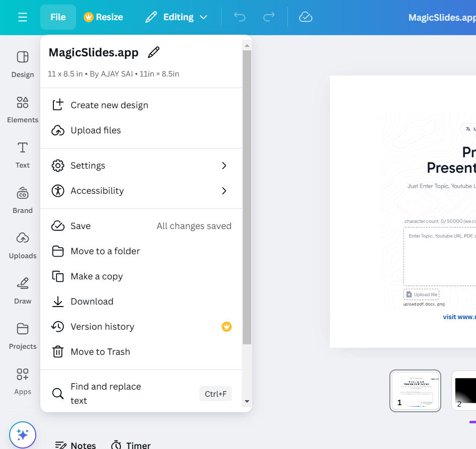Select Move to Trash
476x449 pixels.
coord(141,352)
